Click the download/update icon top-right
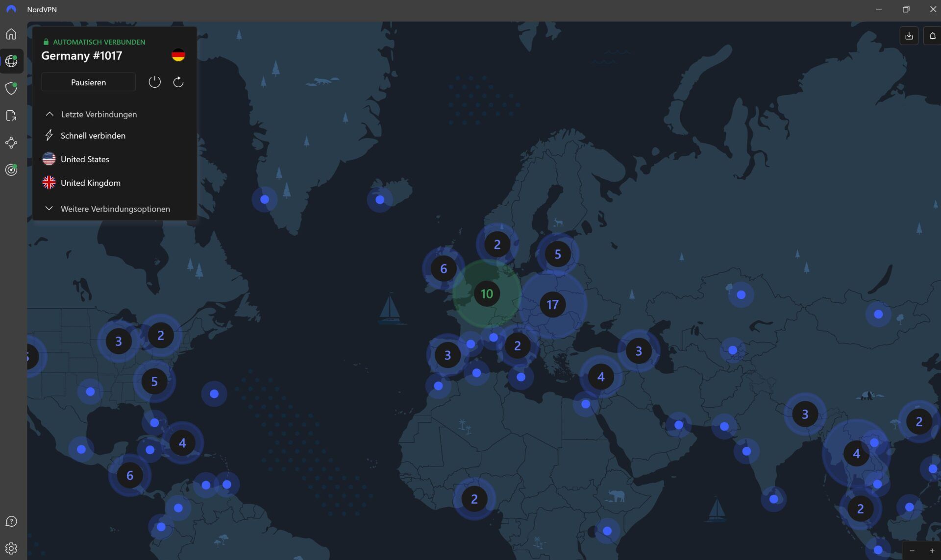The image size is (941, 560). click(909, 35)
